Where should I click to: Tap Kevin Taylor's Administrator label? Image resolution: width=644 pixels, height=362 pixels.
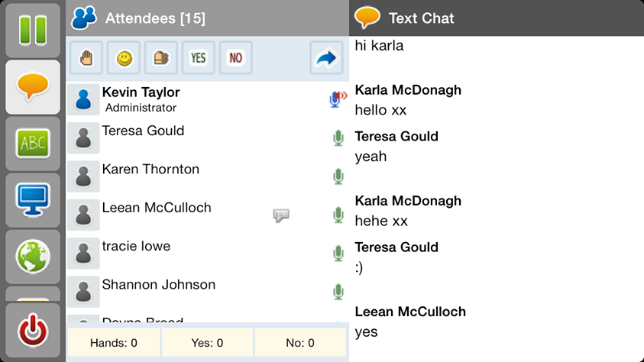click(141, 108)
